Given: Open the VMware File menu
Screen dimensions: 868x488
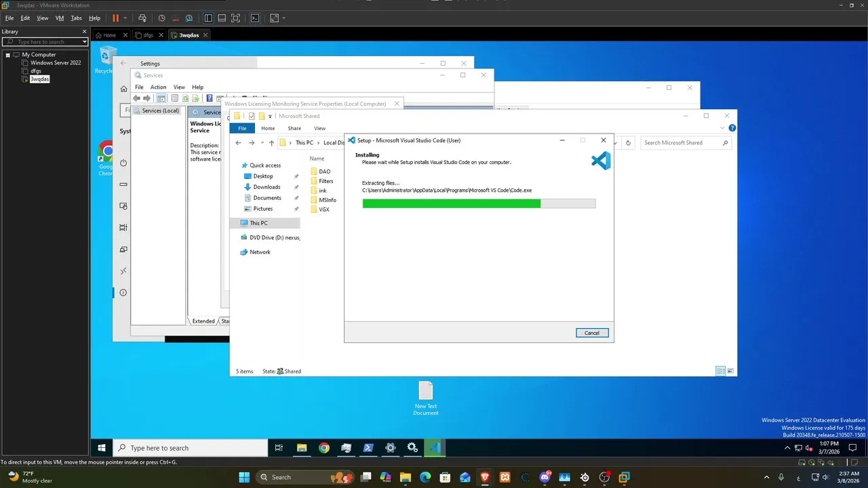Looking at the screenshot, I should [x=9, y=18].
